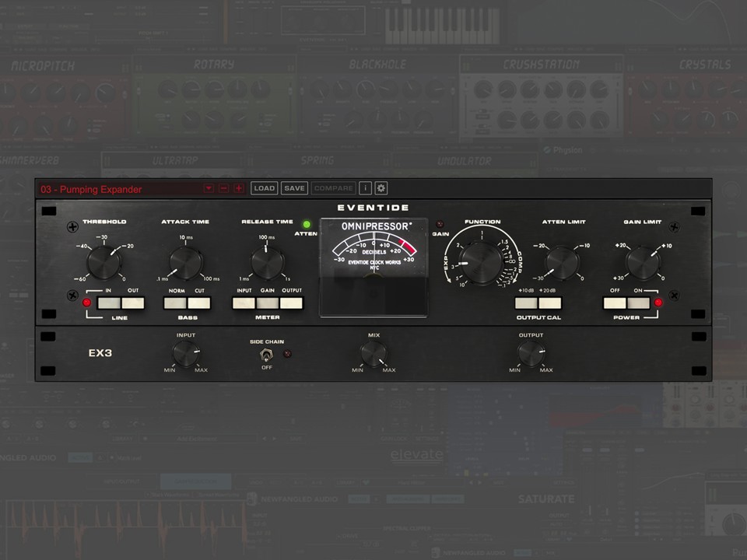
Task: Set METER to INPUT
Action: [244, 303]
